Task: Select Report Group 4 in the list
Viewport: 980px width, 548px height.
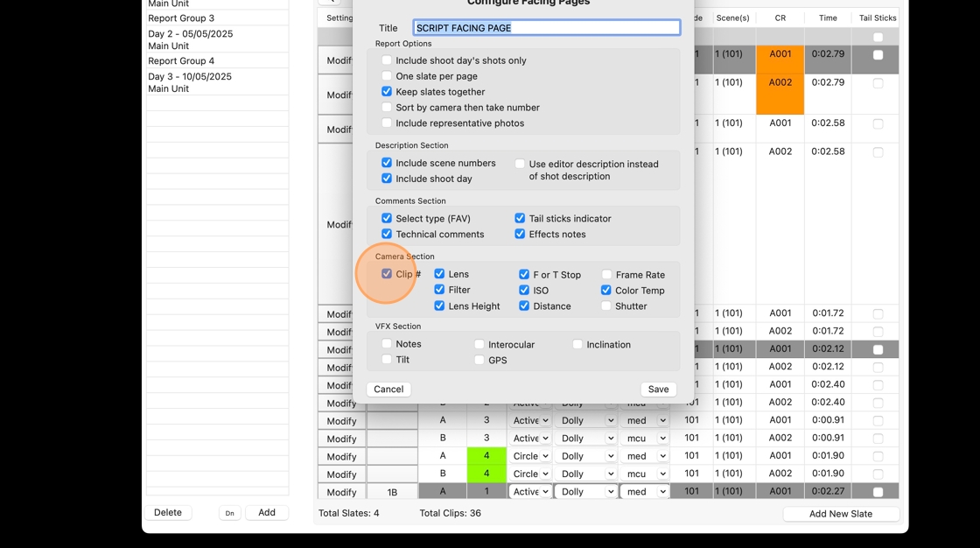Action: click(x=218, y=60)
